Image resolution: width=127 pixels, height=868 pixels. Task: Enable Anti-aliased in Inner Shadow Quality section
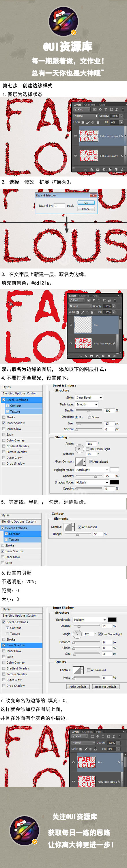point(89,670)
